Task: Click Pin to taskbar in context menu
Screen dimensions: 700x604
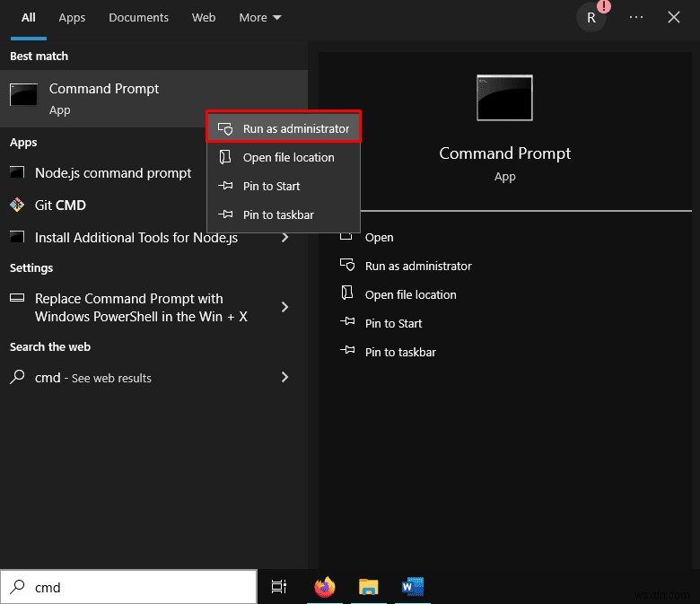Action: 284,214
